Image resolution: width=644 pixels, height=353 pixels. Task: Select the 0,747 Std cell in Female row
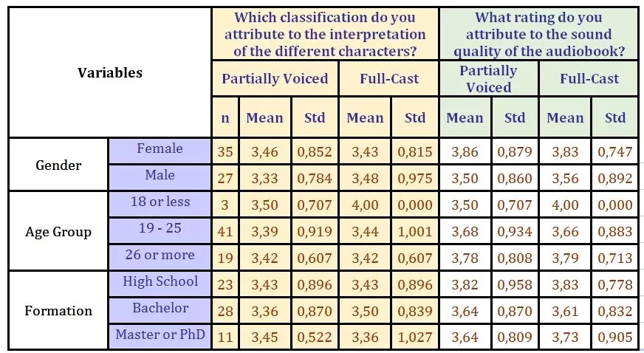point(614,152)
